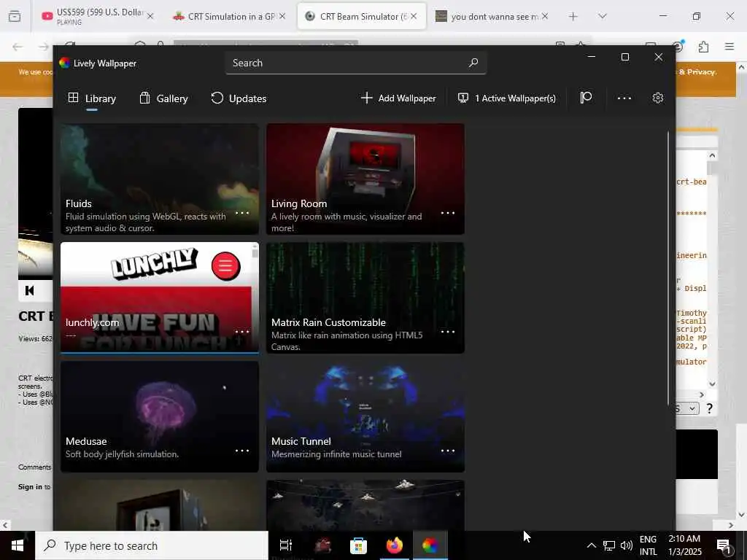Click the magnifier icon in Lively search box
747x560 pixels.
point(473,63)
